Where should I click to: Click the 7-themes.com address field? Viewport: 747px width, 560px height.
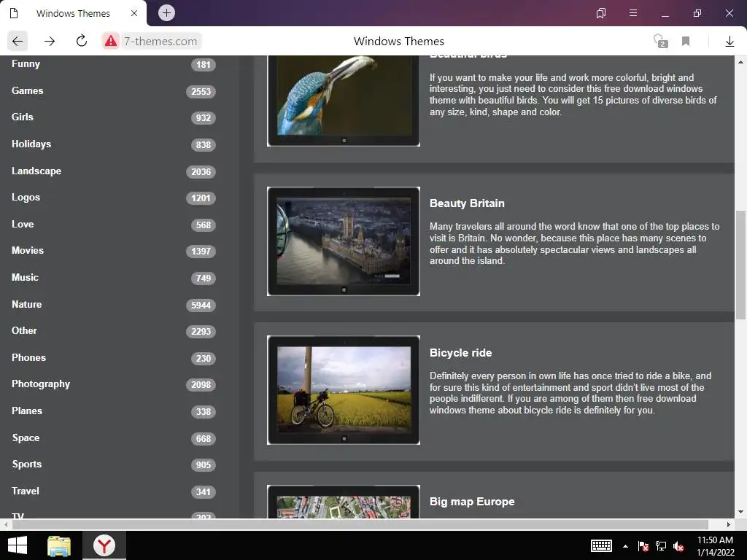point(160,42)
